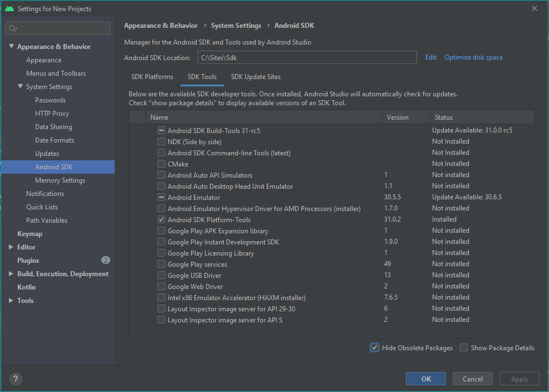
Task: Expand the Tools section
Action: click(x=9, y=300)
